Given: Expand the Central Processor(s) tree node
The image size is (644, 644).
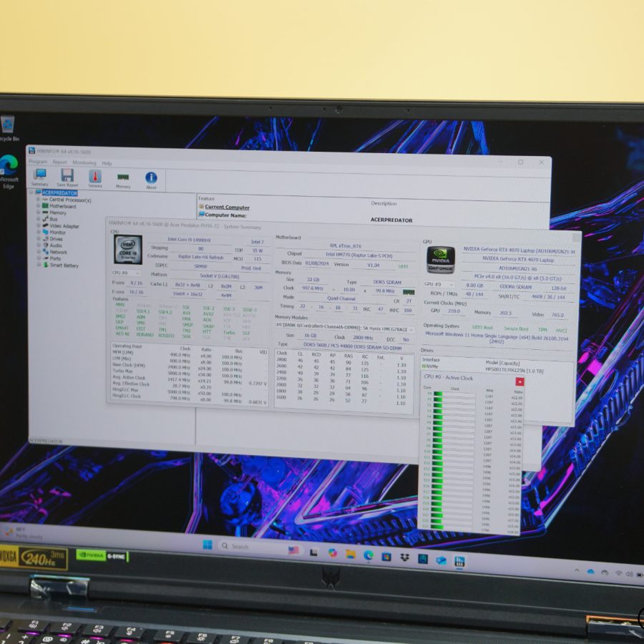Looking at the screenshot, I should click(x=38, y=200).
